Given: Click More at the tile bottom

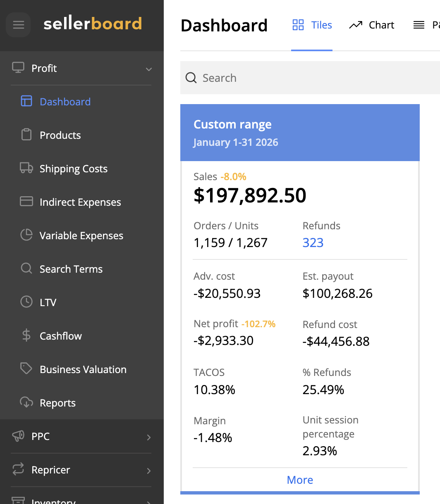Looking at the screenshot, I should 300,480.
